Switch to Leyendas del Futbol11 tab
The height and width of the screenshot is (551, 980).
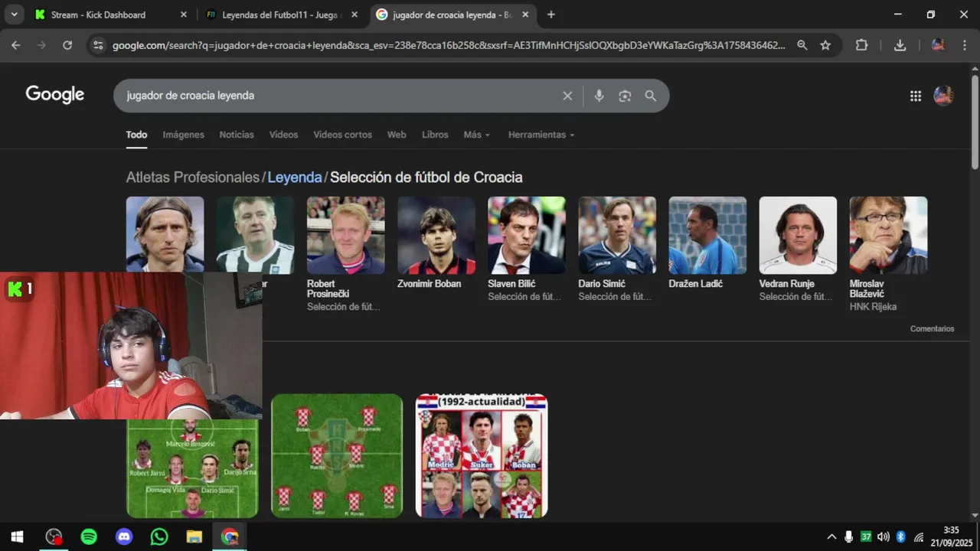pyautogui.click(x=281, y=15)
